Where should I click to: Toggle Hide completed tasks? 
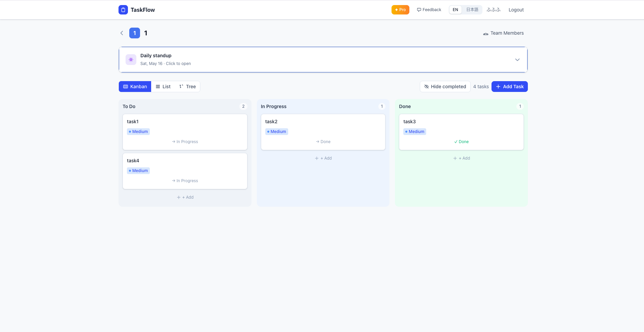pyautogui.click(x=445, y=87)
